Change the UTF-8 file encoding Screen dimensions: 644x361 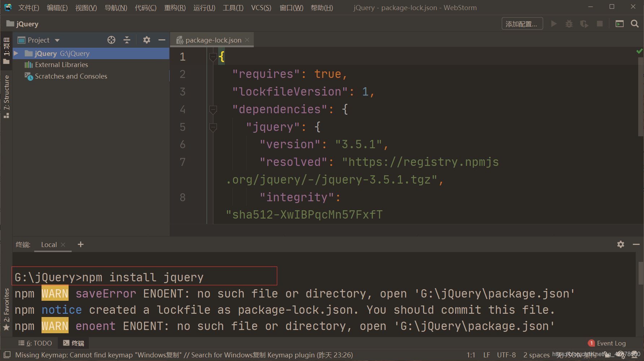pyautogui.click(x=506, y=355)
